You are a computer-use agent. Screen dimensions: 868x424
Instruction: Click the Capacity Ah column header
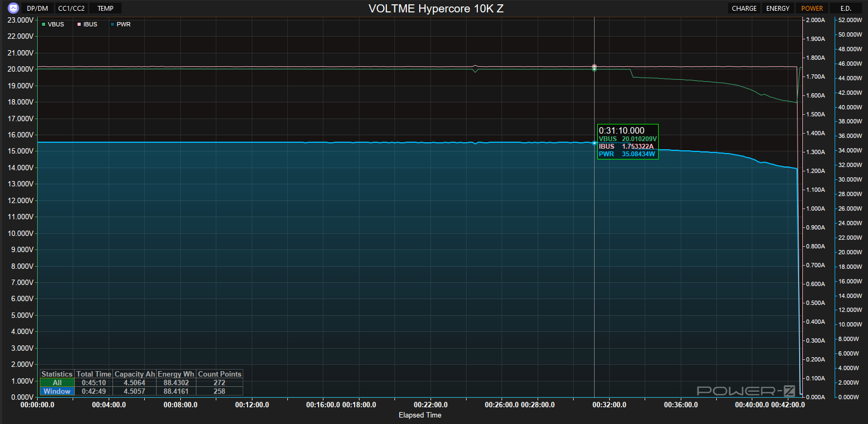(x=135, y=374)
